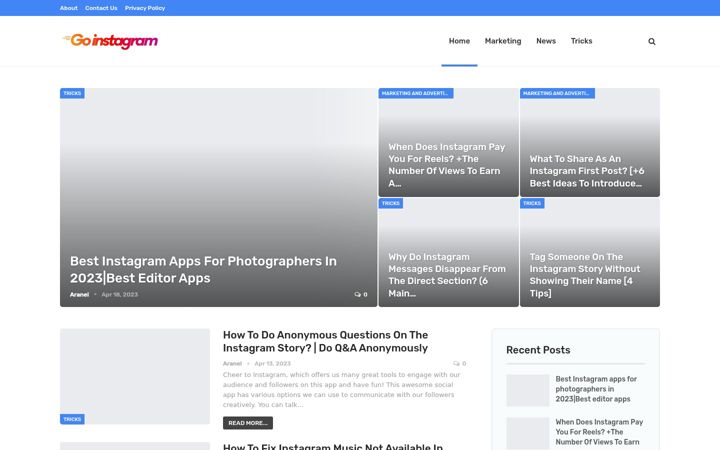Click author Aranel under Anonymous Questions article
720x450 pixels.
(232, 363)
